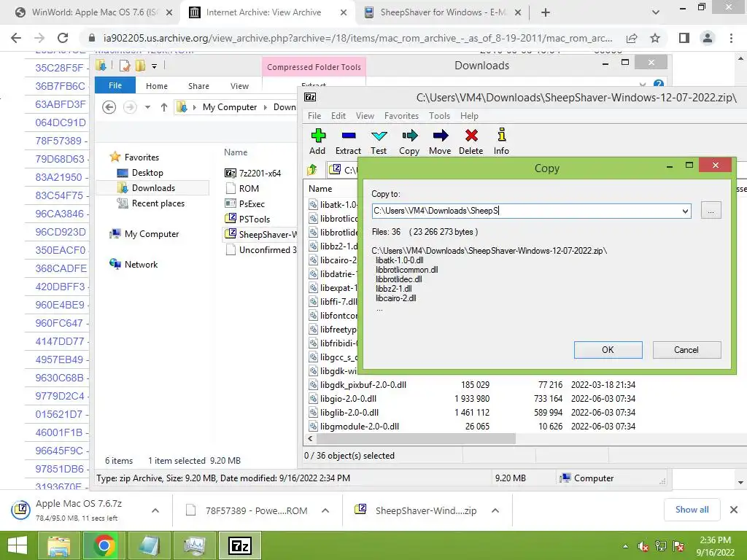Open the 7-Zip View menu

click(365, 116)
